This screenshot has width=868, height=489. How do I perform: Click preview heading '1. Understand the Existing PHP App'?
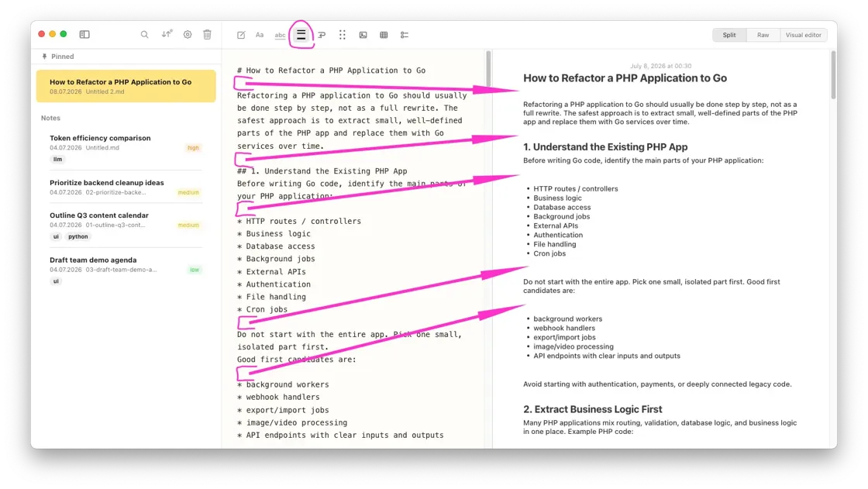pyautogui.click(x=605, y=146)
